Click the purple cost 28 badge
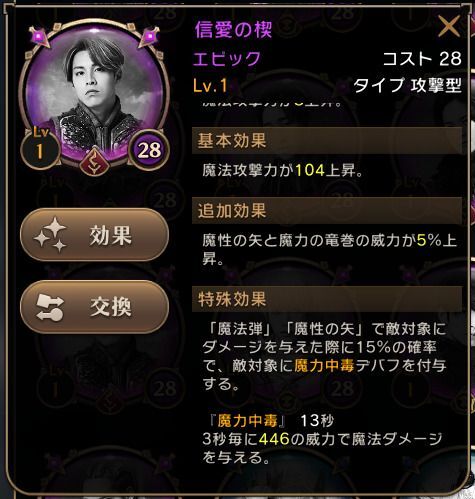The width and height of the screenshot is (475, 499). [149, 150]
